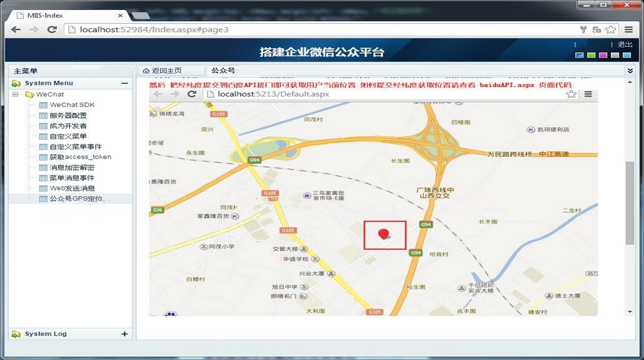Open the WeChat SDK menu item
The width and height of the screenshot is (644, 360).
pos(72,105)
